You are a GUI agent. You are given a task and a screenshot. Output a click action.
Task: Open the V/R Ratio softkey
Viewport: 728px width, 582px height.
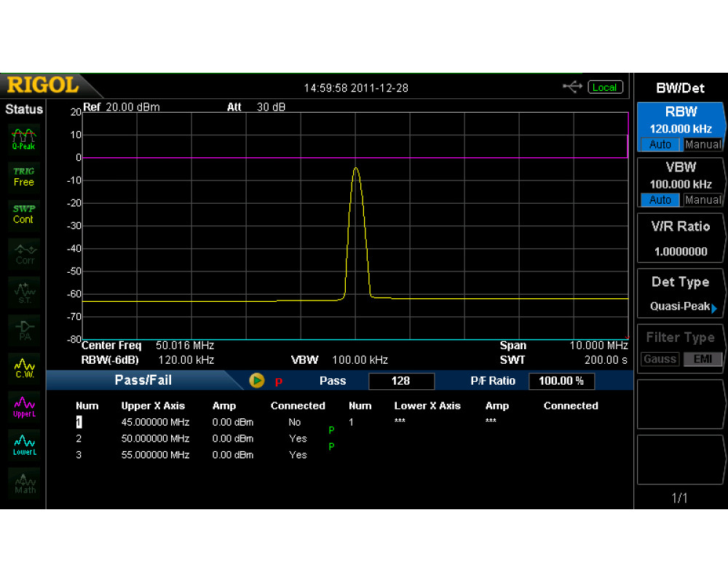pyautogui.click(x=681, y=238)
